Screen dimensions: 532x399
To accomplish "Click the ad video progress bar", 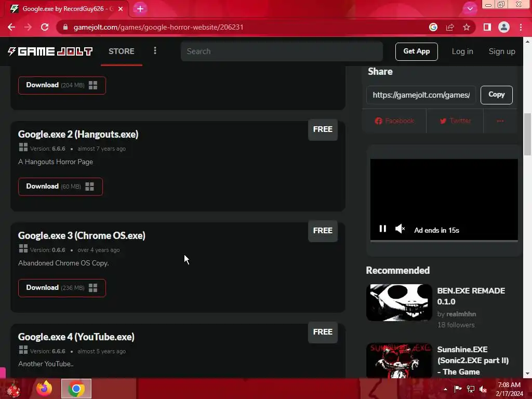I will pyautogui.click(x=444, y=241).
